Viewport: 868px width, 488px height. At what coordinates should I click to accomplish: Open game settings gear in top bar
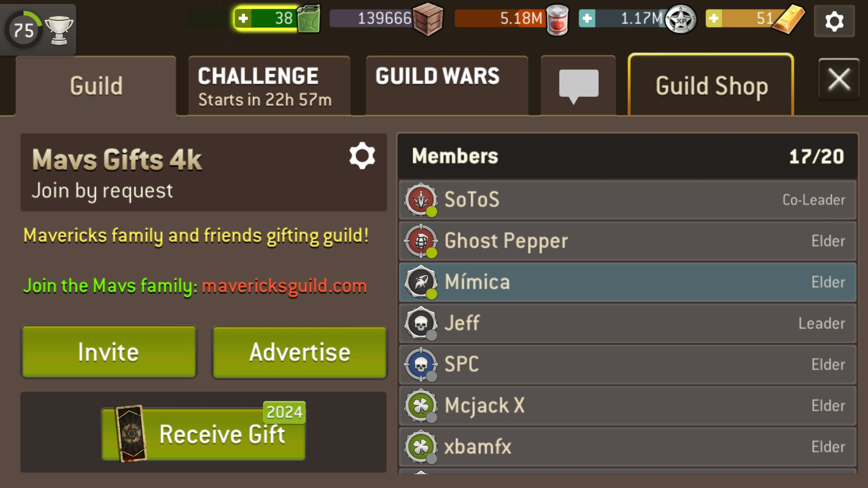pos(834,21)
